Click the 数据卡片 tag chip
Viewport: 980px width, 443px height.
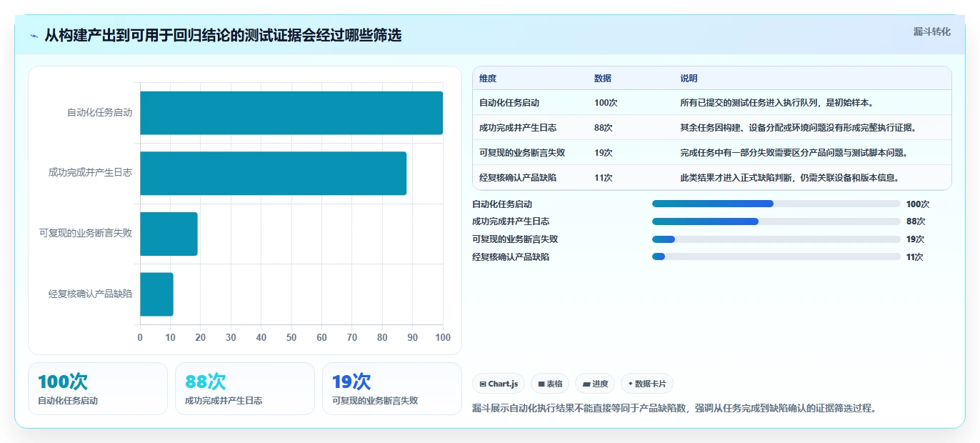647,384
